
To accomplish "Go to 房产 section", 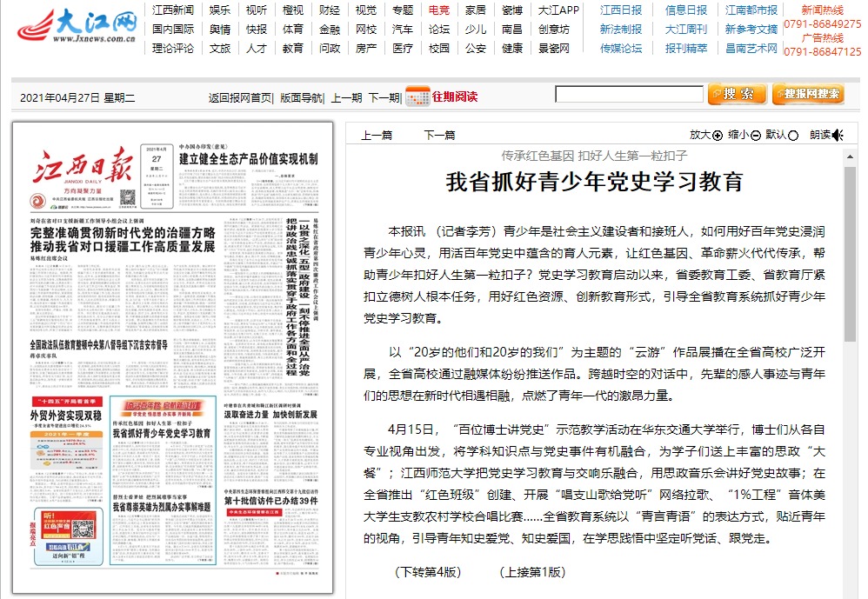I will [366, 49].
